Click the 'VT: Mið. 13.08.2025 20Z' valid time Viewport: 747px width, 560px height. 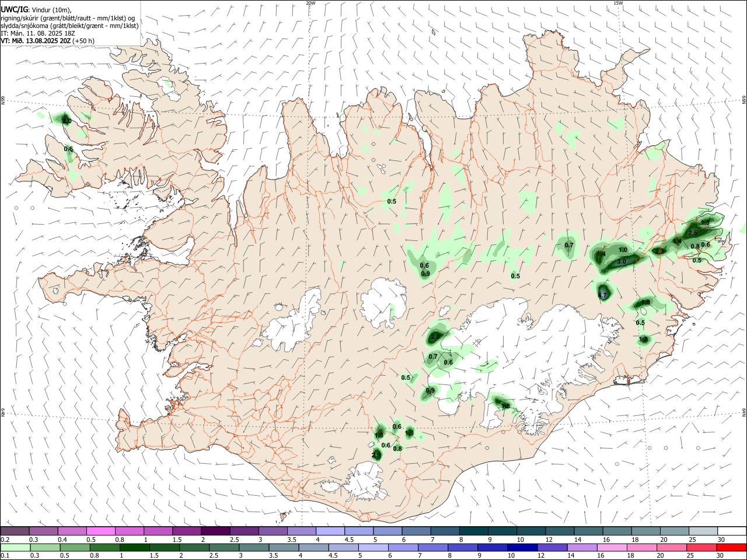[x=36, y=41]
